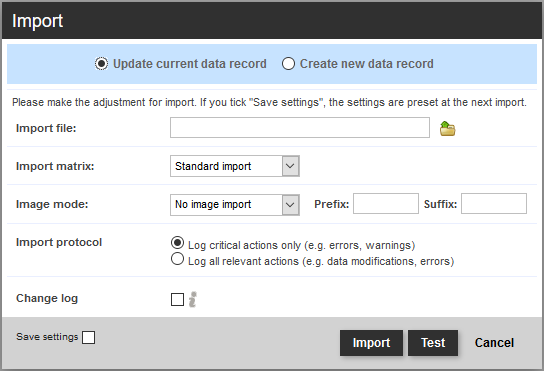Expand the Import matrix dropdown arrow
The width and height of the screenshot is (544, 371).
click(x=290, y=166)
